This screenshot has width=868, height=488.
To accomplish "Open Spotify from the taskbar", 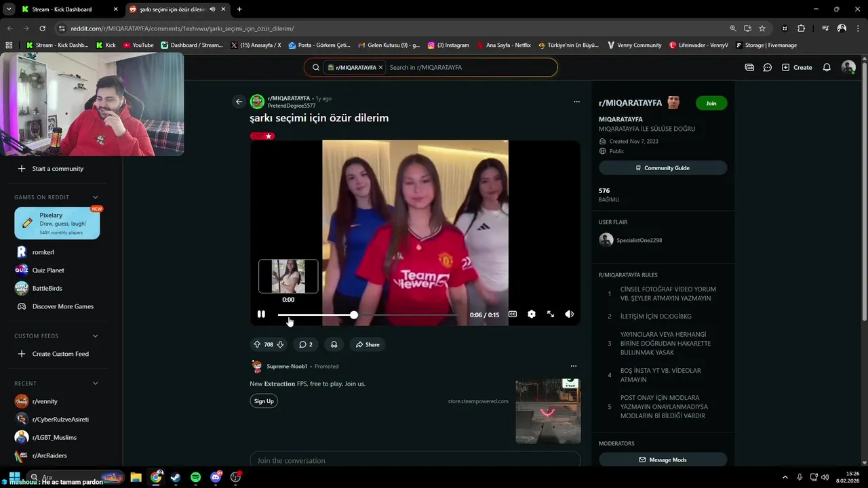I will (x=195, y=477).
